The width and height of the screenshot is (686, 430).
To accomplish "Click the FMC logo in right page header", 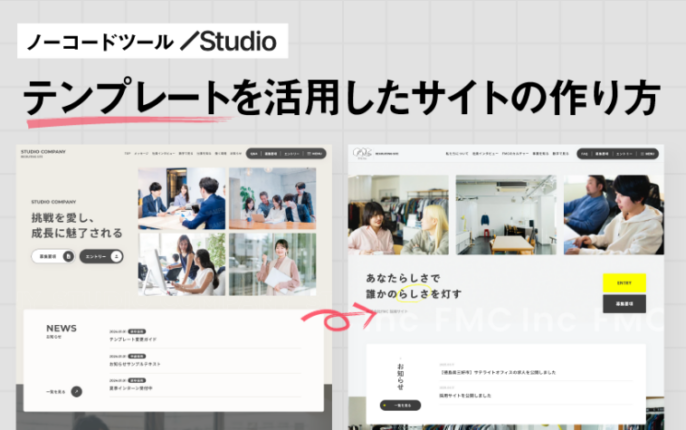I will click(x=362, y=154).
